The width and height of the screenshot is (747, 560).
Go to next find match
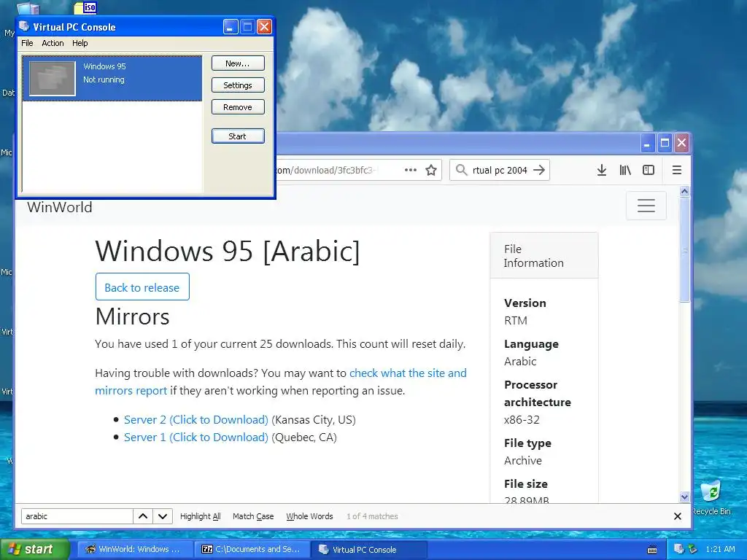point(163,516)
